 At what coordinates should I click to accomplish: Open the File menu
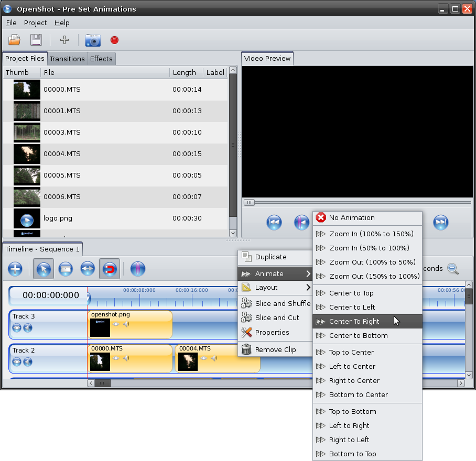[x=11, y=23]
